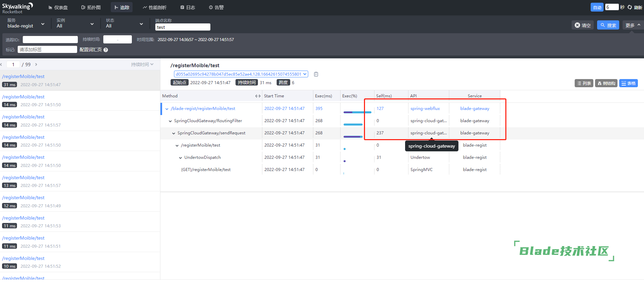Collapse the UndertowDispatch span
Image resolution: width=644 pixels, height=282 pixels.
(x=180, y=157)
